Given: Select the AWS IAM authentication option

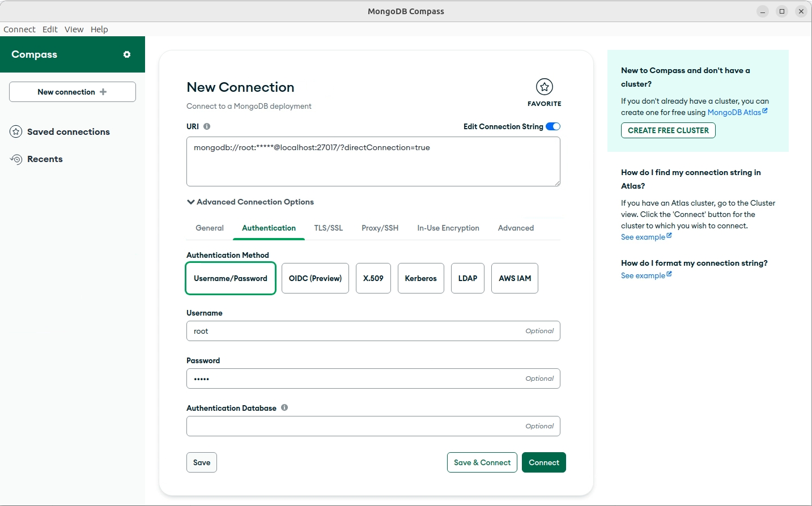Looking at the screenshot, I should [x=515, y=278].
